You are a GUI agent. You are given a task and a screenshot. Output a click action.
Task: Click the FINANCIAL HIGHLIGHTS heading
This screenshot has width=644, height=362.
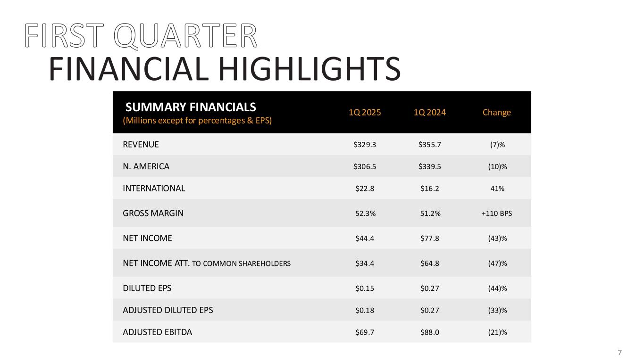pyautogui.click(x=225, y=69)
